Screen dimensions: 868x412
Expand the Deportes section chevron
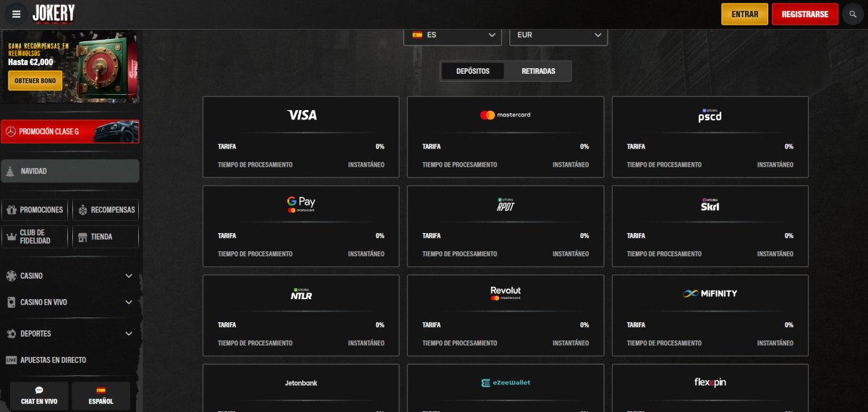click(129, 334)
